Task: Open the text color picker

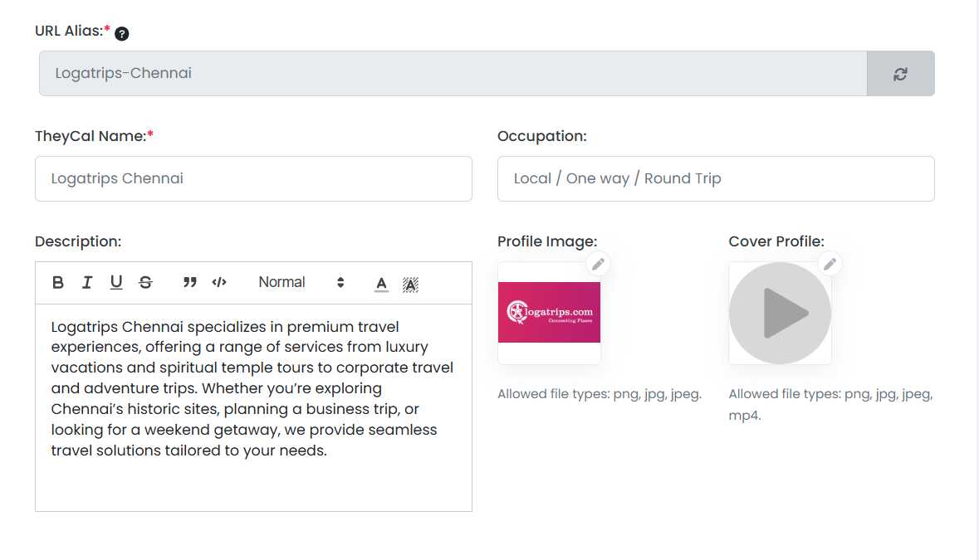Action: [x=381, y=284]
